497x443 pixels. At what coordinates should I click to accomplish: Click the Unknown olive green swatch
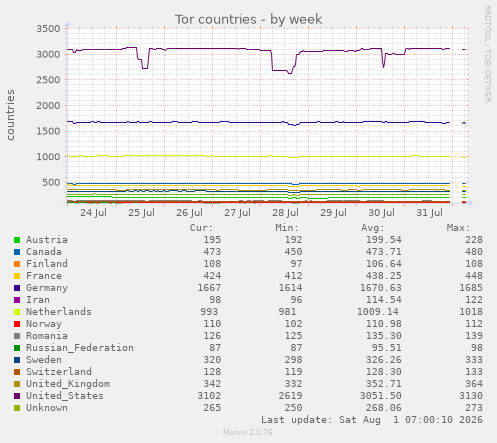click(17, 408)
